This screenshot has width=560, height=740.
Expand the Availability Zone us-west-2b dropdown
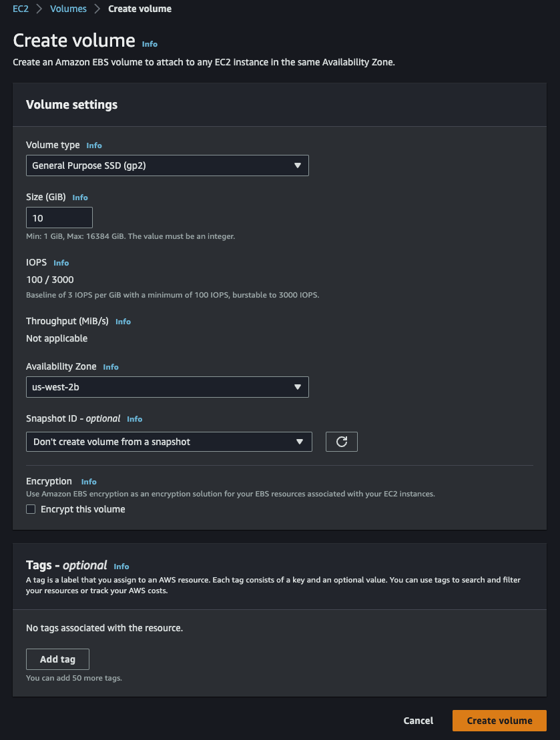coord(167,387)
